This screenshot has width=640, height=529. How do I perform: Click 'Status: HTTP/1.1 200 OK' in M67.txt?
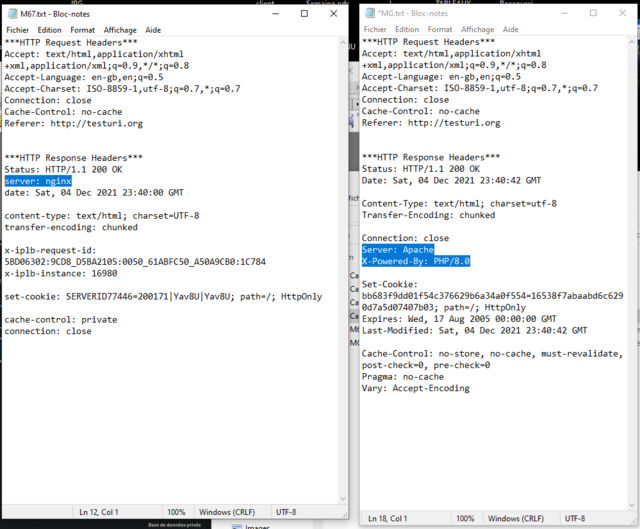coord(63,169)
